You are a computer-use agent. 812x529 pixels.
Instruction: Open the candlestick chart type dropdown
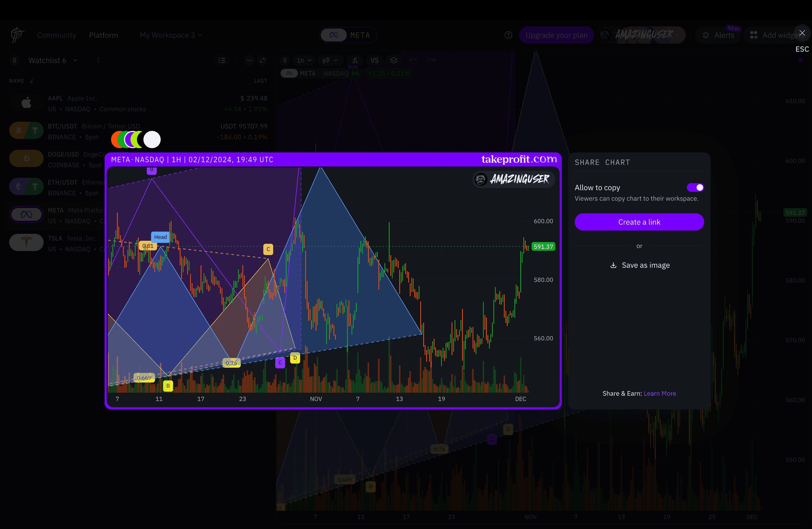330,60
